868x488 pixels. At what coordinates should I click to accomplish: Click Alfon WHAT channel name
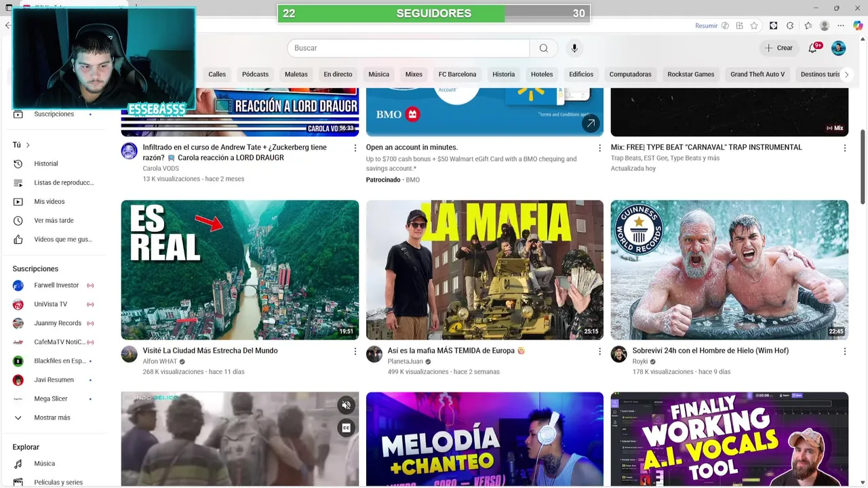click(159, 362)
